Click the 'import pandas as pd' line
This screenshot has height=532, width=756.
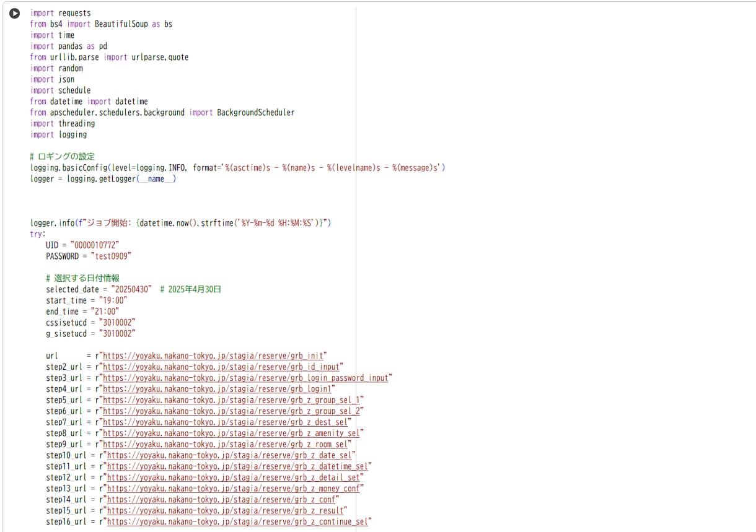(x=69, y=46)
